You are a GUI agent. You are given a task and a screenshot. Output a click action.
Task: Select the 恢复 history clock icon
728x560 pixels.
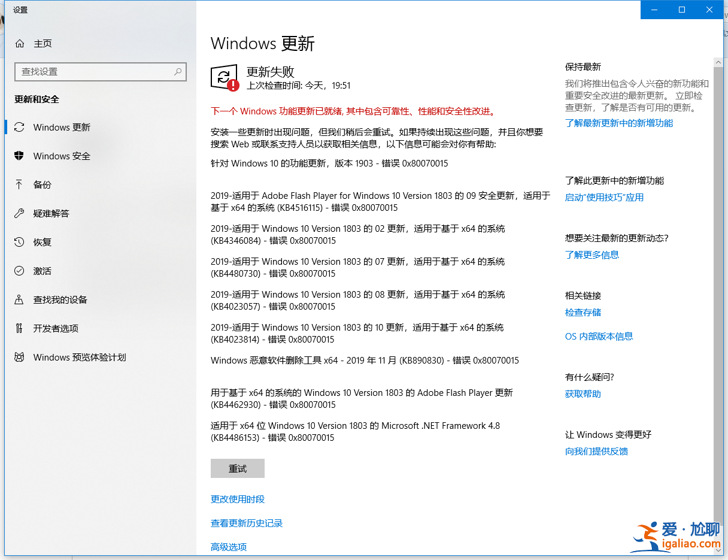tap(20, 243)
